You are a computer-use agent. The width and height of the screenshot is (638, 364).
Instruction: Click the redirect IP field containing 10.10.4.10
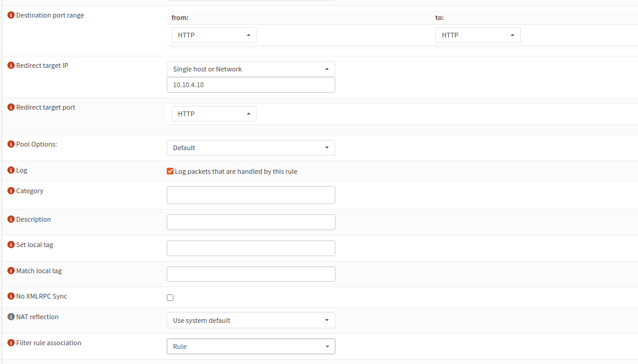(250, 85)
